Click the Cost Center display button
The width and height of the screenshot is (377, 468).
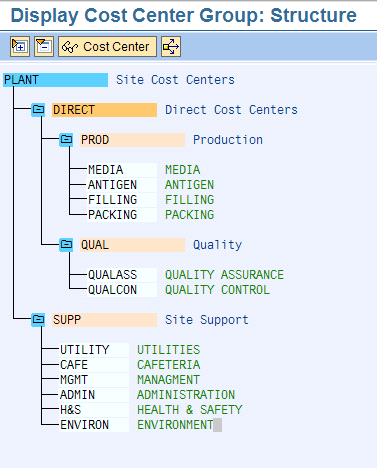[107, 47]
